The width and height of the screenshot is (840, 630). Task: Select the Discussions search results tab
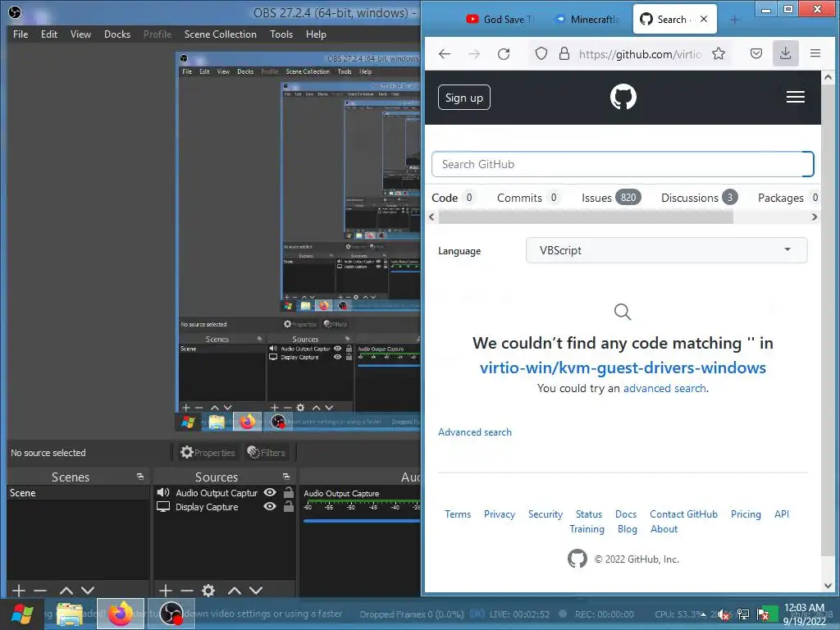pyautogui.click(x=699, y=198)
